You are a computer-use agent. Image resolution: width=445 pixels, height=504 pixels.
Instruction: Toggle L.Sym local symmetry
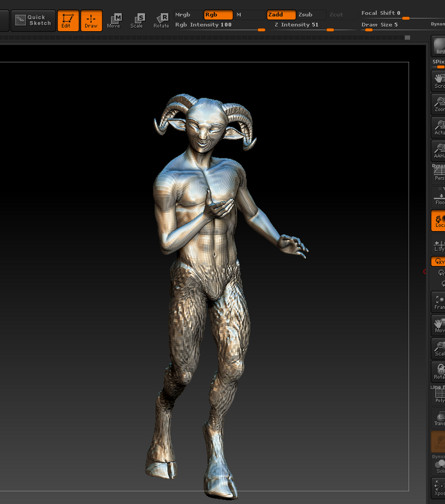(438, 245)
